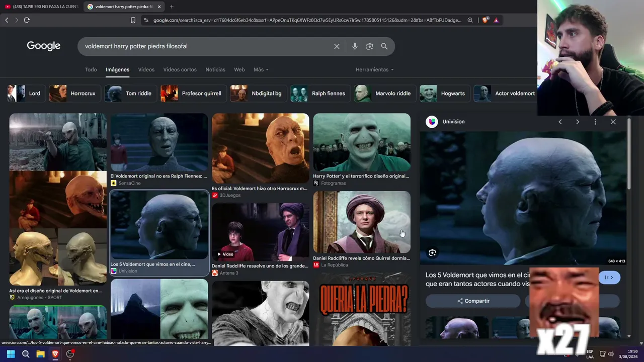Screen dimensions: 644x362
Task: Choose the Nbdigital bg filter chip
Action: 258,94
